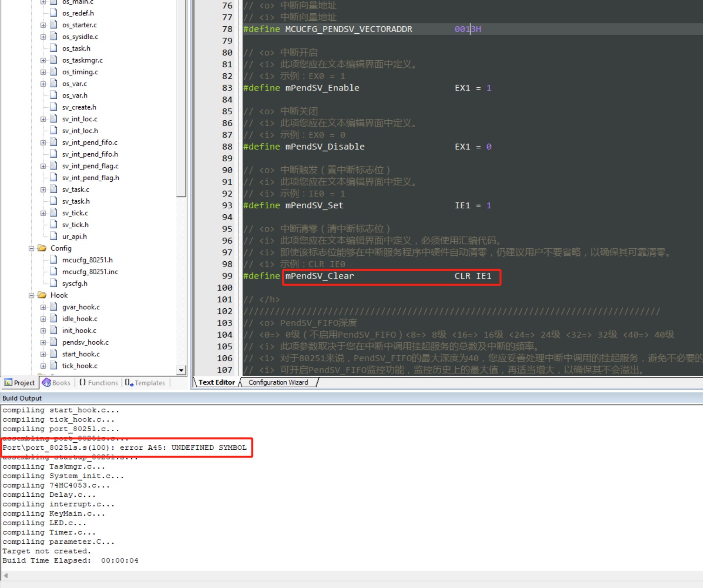703x588 pixels.
Task: Click the sv_int_pend_fifo.h file icon
Action: click(x=54, y=154)
